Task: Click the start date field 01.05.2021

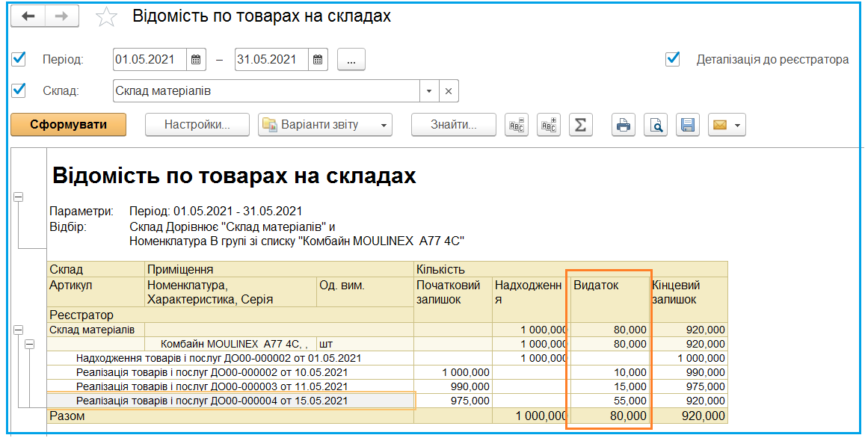Action: 150,60
